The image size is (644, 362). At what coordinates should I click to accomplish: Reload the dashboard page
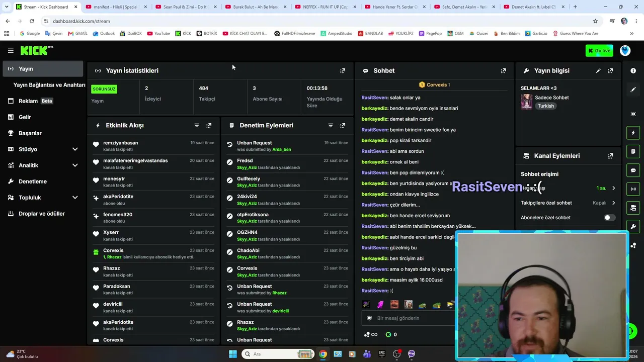point(32,21)
